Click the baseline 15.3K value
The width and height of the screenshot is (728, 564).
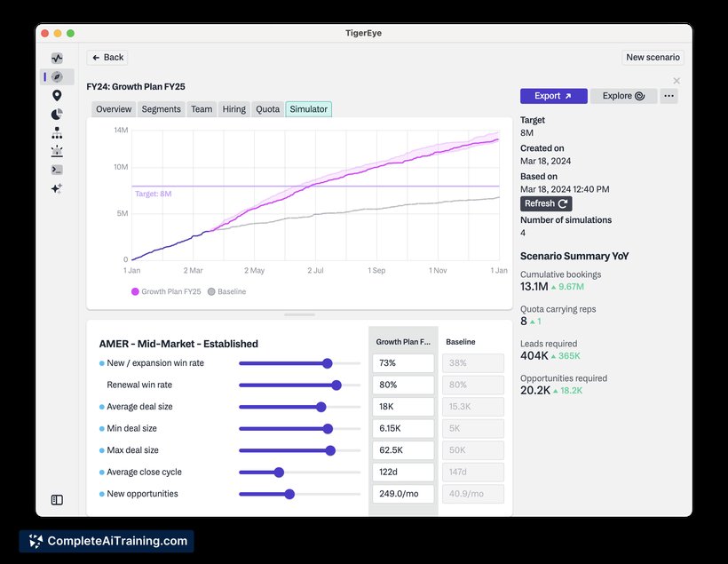point(473,407)
